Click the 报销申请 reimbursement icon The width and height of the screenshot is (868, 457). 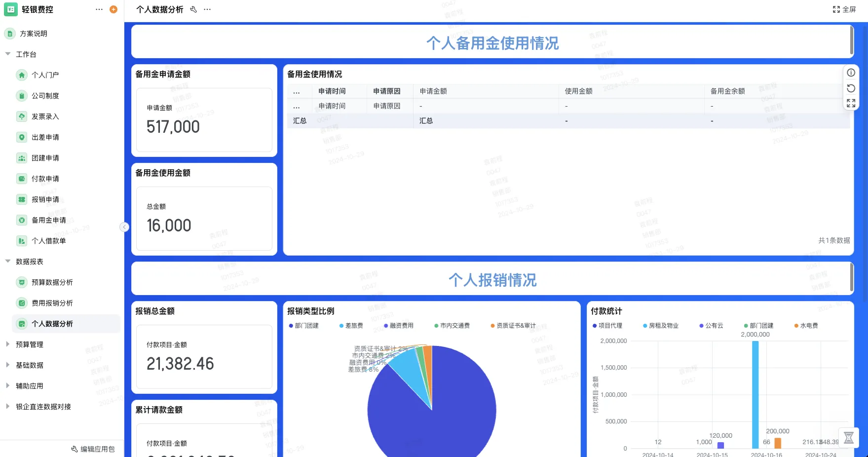coord(22,199)
